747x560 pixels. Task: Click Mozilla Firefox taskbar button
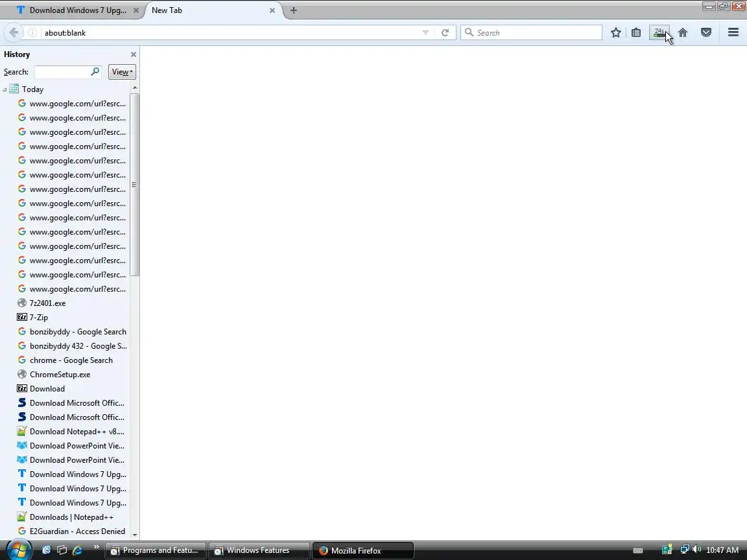pyautogui.click(x=363, y=550)
